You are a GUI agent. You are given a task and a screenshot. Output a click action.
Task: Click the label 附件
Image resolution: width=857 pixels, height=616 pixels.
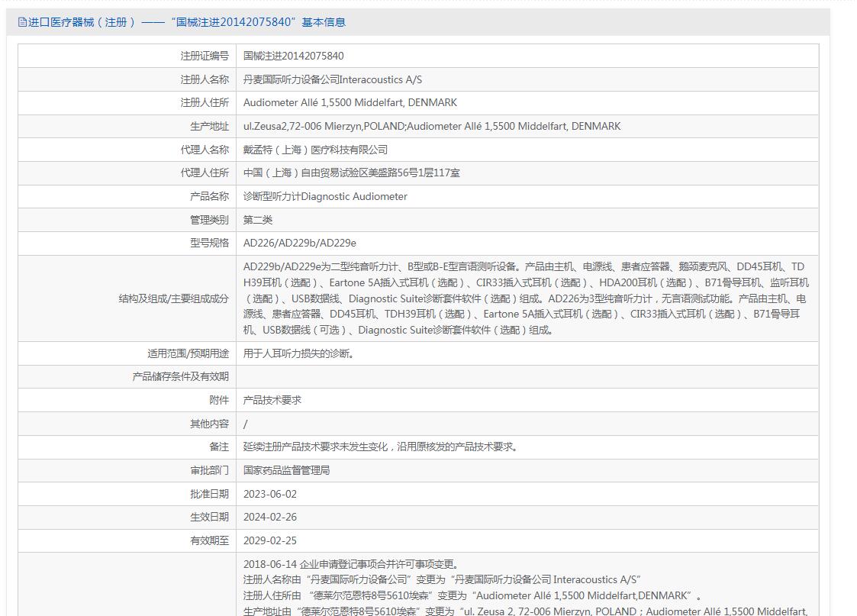tap(219, 400)
